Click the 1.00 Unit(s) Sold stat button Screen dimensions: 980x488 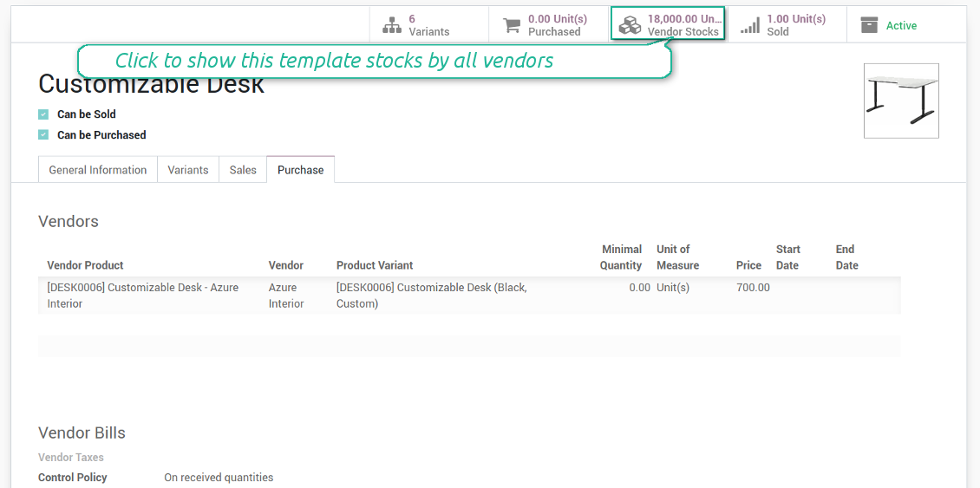click(x=795, y=25)
